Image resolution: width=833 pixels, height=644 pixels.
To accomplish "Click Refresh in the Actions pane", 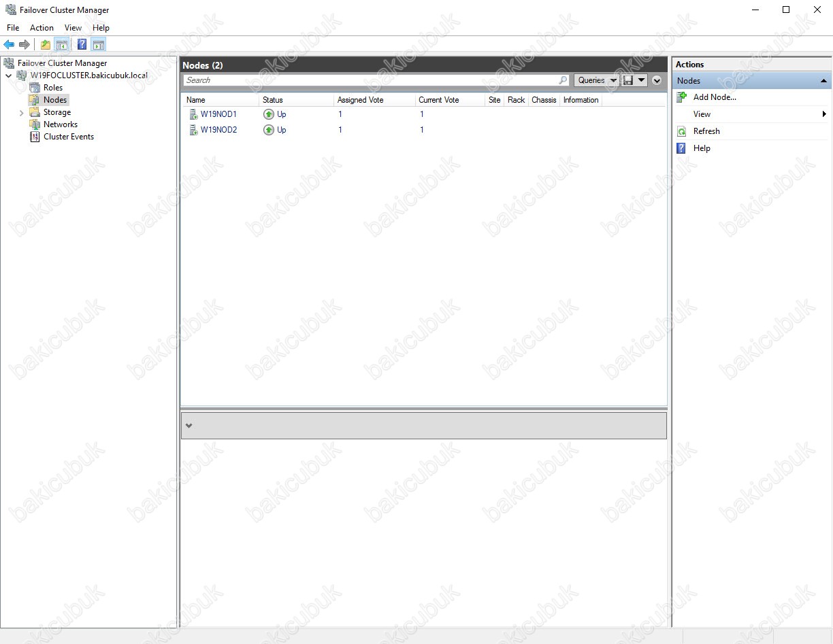I will (706, 131).
